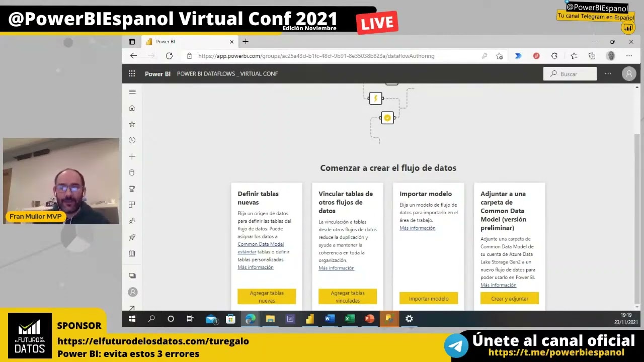Screen dimensions: 644x362
Task: Open Más información under Vincular tablas
Action: point(337,268)
